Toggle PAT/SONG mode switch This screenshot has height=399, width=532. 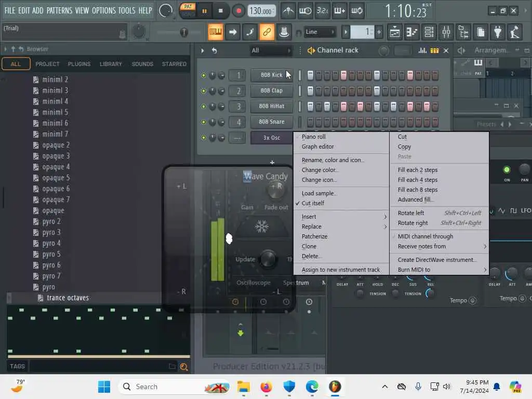coord(188,10)
